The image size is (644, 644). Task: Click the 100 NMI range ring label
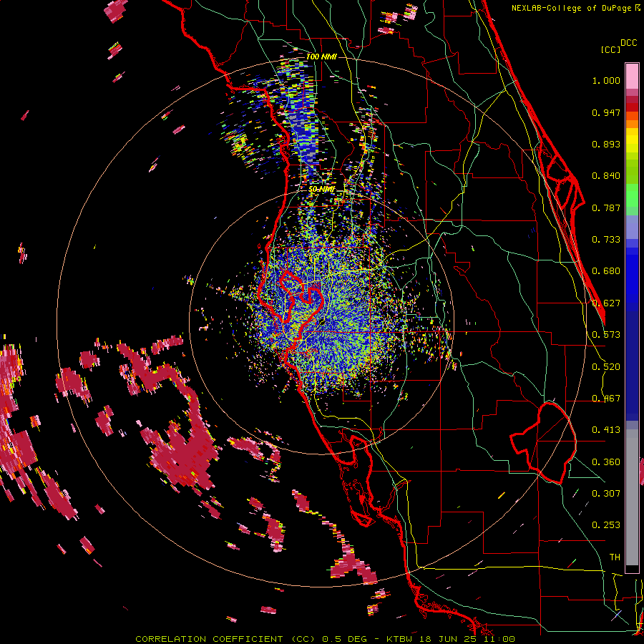[321, 57]
